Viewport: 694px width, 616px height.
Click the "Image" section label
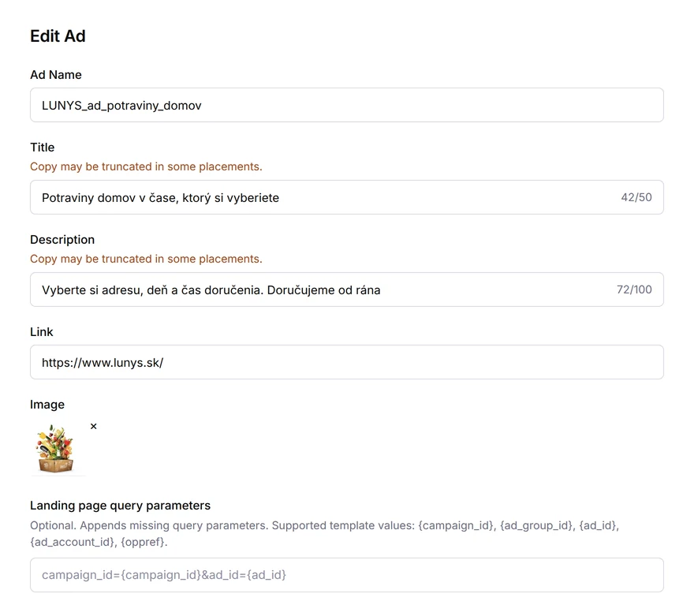click(x=47, y=405)
